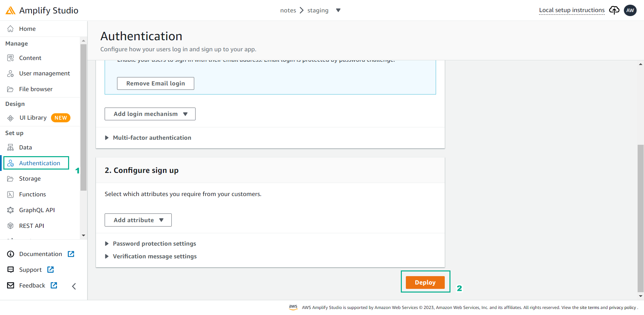Viewport: 644px width, 315px height.
Task: Click sidebar scroll down arrow
Action: (84, 235)
